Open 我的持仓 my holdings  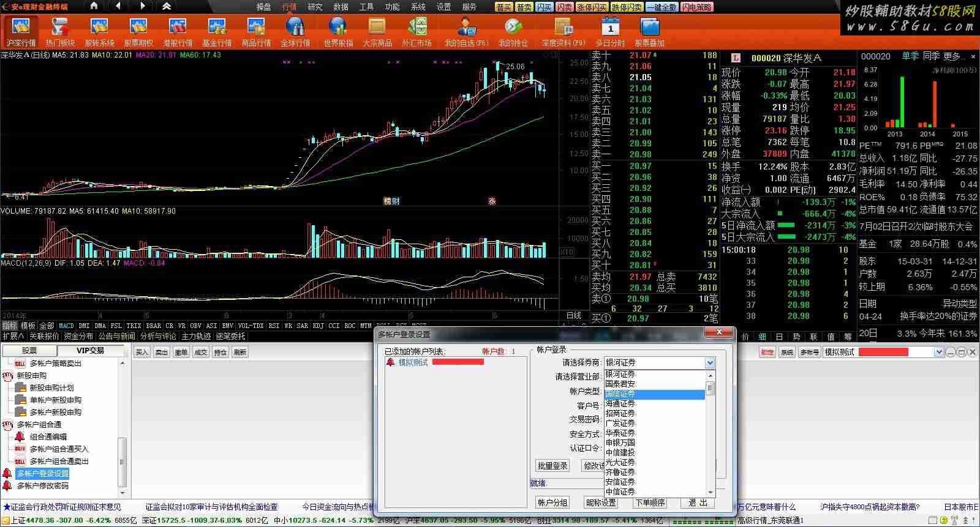point(513,32)
